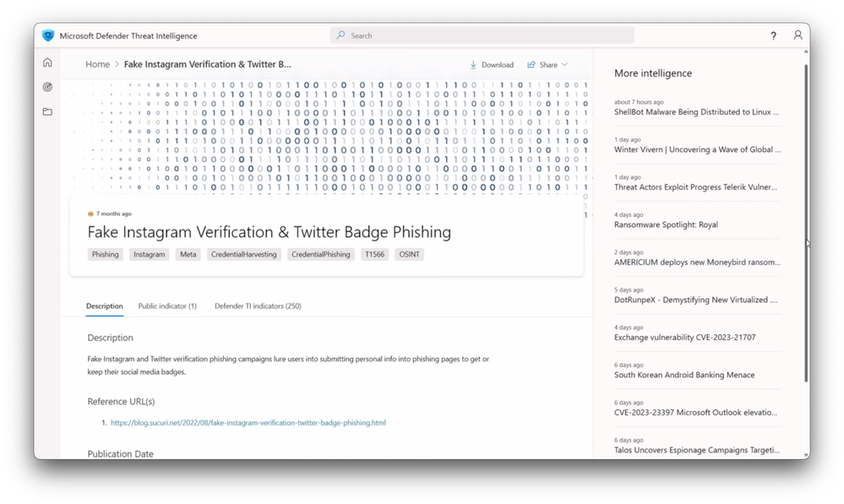Open Threat Actors Exploit Progress Telerik article
This screenshot has width=844, height=504.
tap(695, 187)
